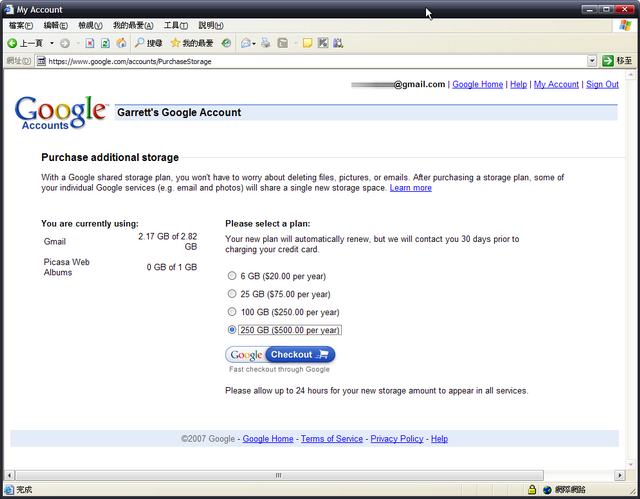Image resolution: width=640 pixels, height=499 pixels.
Task: Click the Google Accounts logo
Action: pyautogui.click(x=61, y=112)
